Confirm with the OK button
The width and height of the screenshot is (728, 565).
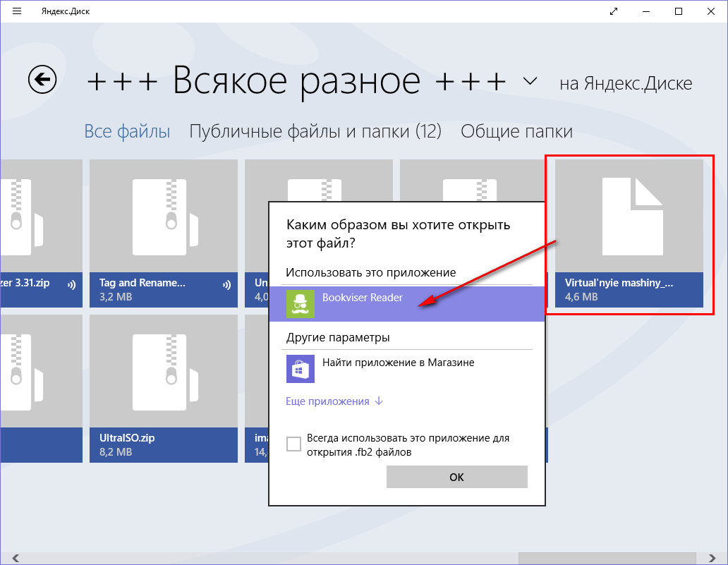[x=457, y=477]
